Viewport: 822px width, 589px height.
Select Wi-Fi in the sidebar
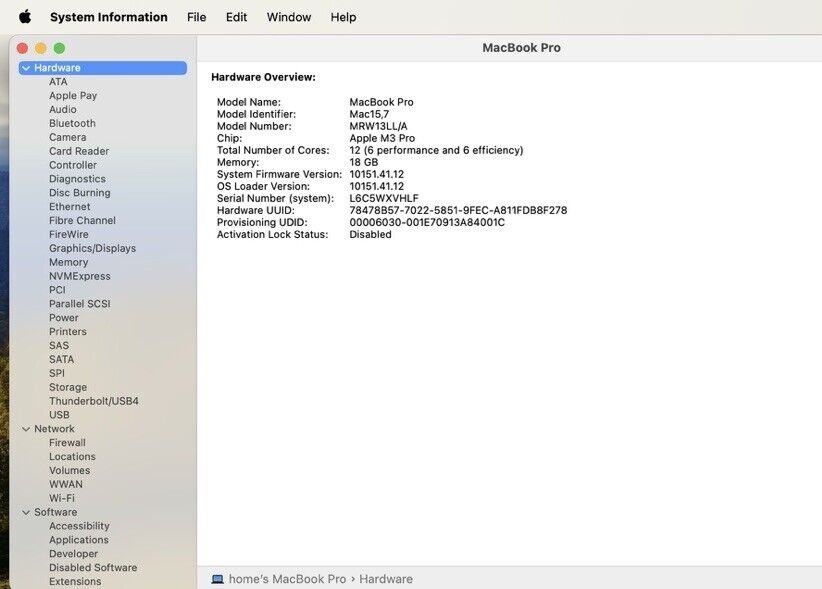pyautogui.click(x=62, y=498)
